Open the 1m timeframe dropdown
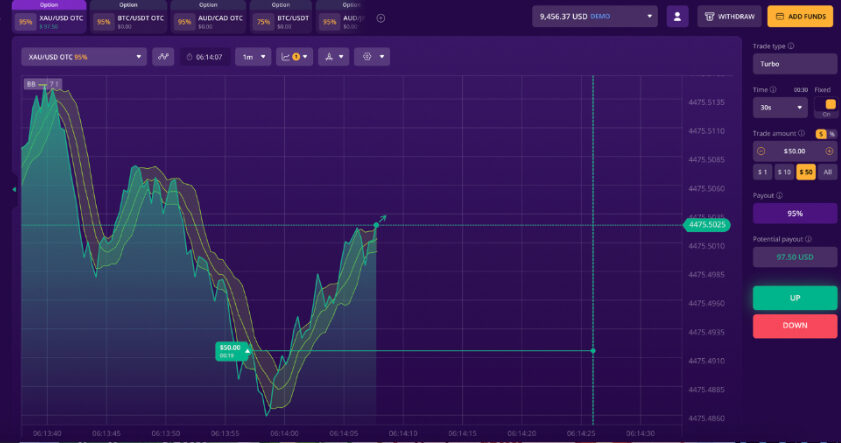Screen dimensions: 841x443 click(253, 57)
